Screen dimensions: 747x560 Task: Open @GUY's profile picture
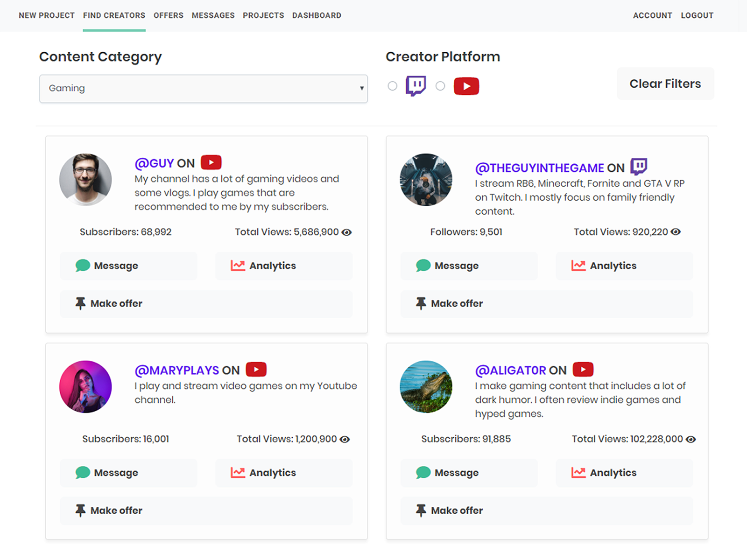click(85, 180)
